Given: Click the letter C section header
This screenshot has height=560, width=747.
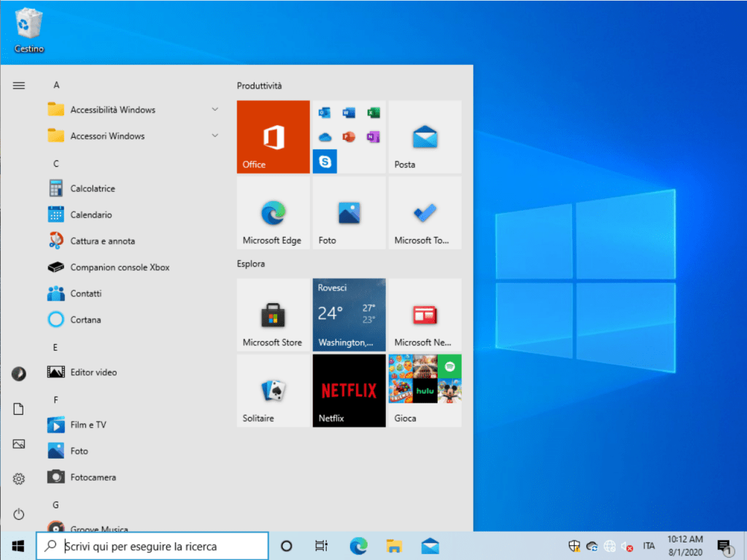Looking at the screenshot, I should (56, 164).
